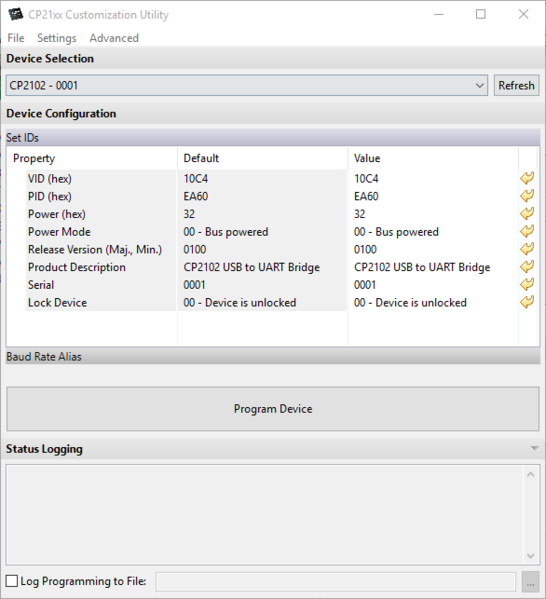Select the Release Version (Maj., Min.) label
Viewport: 546px width, 599px height.
tap(95, 249)
